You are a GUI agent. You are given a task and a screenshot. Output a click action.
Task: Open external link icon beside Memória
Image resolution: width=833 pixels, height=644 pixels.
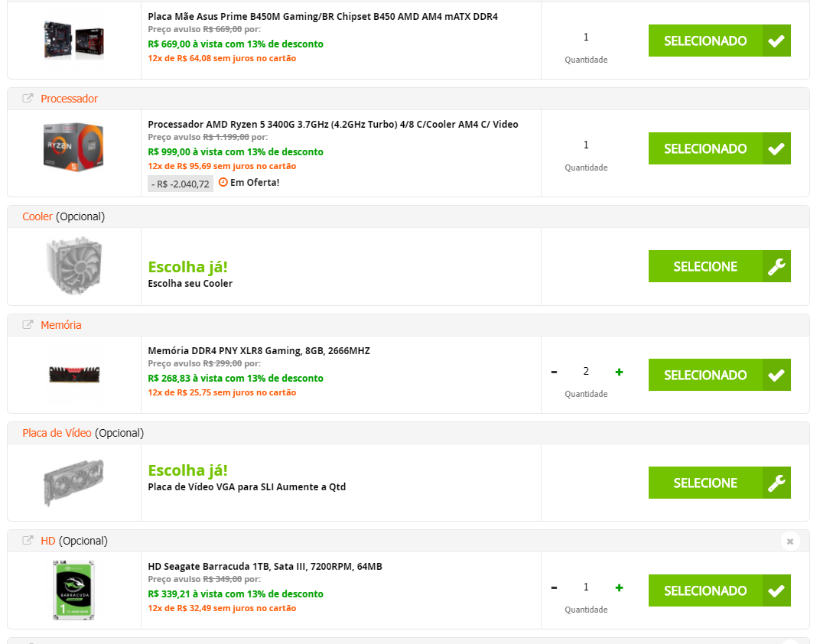click(28, 324)
